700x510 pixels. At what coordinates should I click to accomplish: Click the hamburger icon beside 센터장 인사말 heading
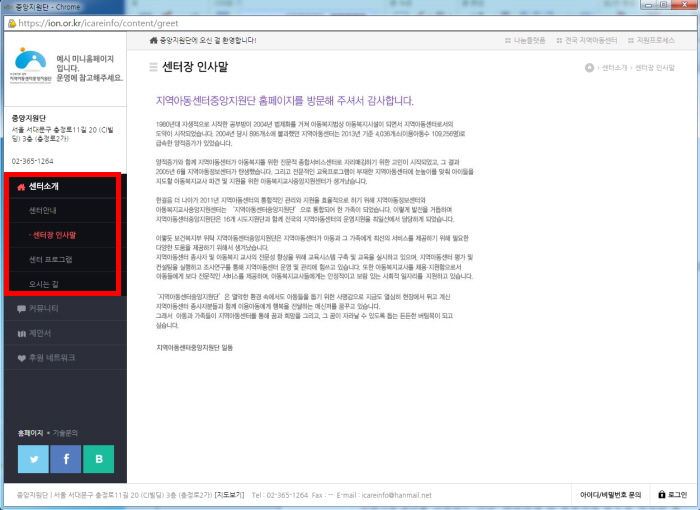(154, 67)
